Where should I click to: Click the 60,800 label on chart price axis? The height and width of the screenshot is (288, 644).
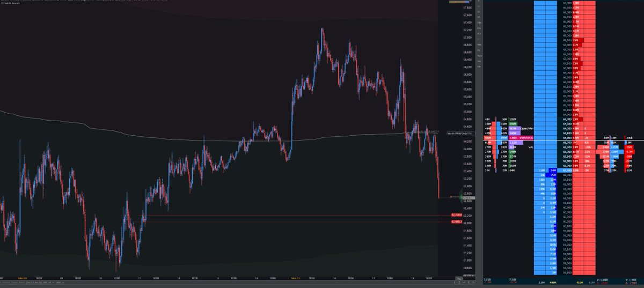467,268
